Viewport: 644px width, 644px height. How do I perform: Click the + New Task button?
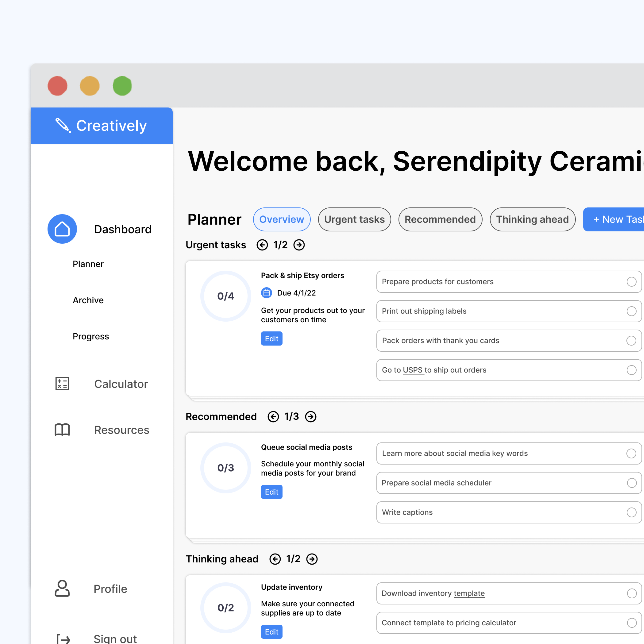point(613,219)
